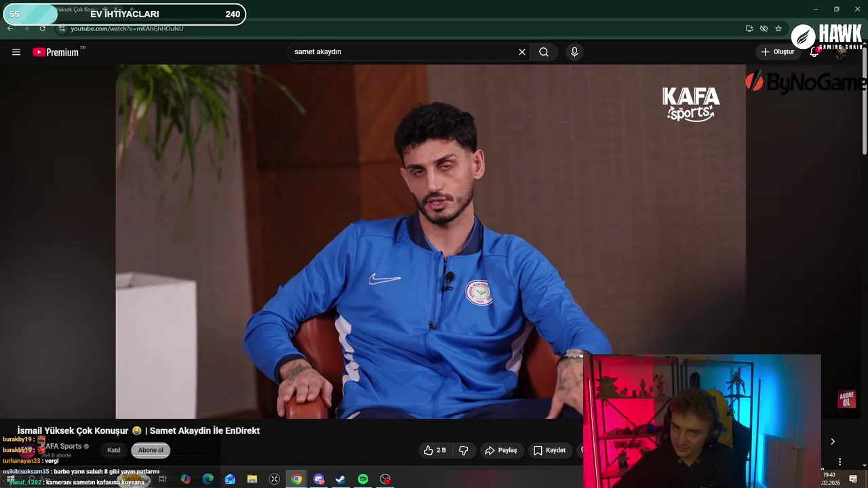Click the browser forward arrow
This screenshot has width=868, height=488.
[26, 28]
